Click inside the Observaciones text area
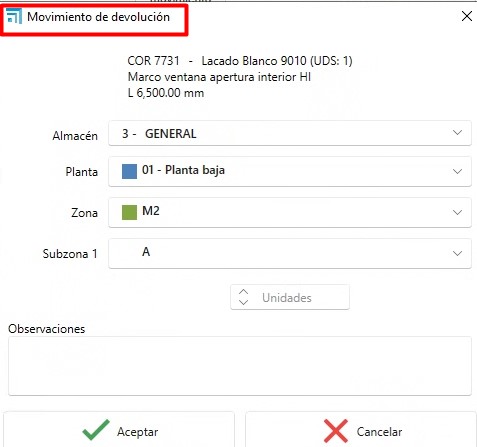Viewport: 477px width, 447px height. click(x=240, y=366)
